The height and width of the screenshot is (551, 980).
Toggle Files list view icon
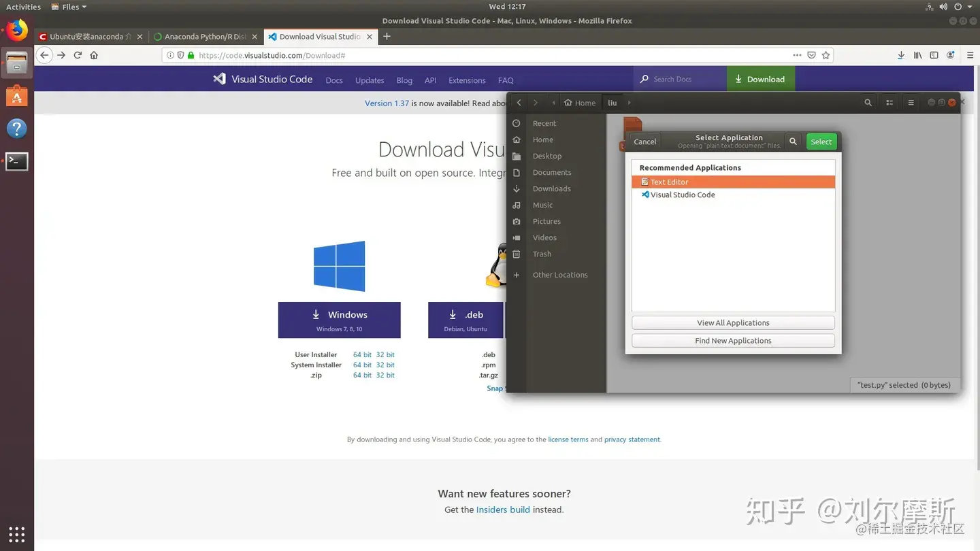pos(889,103)
